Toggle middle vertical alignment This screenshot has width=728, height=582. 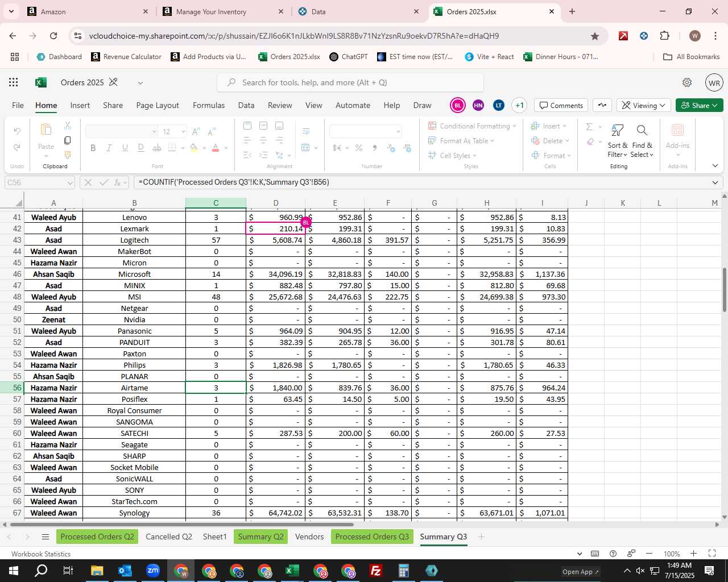(x=263, y=126)
